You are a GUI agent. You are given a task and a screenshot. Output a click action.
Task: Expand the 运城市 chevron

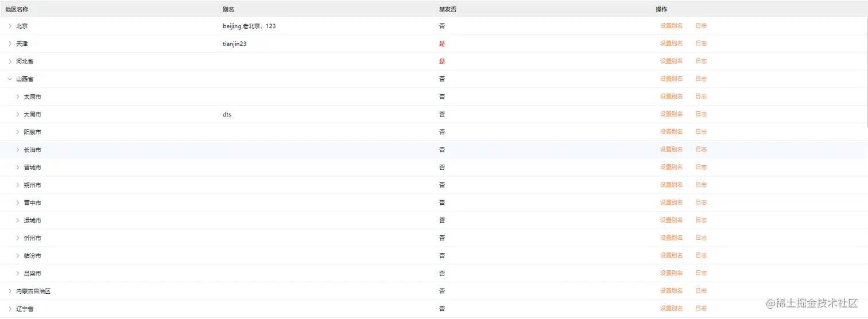click(x=18, y=220)
